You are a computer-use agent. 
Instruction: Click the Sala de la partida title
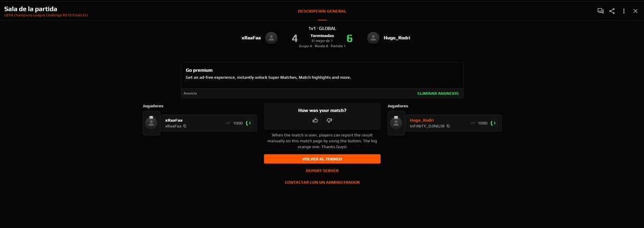[x=31, y=9]
